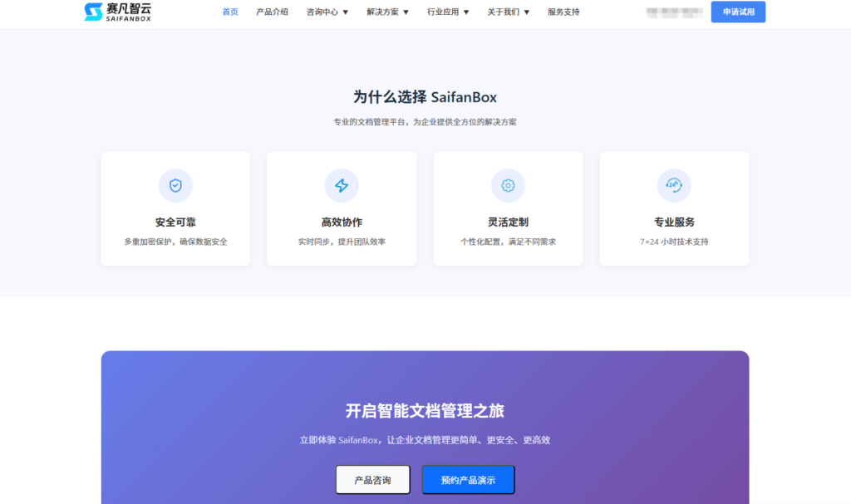Image resolution: width=851 pixels, height=504 pixels.
Task: Click the 专业服务 feature card
Action: coord(674,208)
